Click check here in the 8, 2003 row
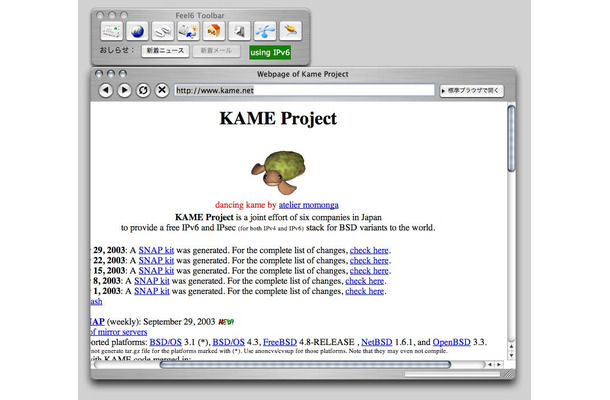This screenshot has width=610, height=400. click(365, 281)
